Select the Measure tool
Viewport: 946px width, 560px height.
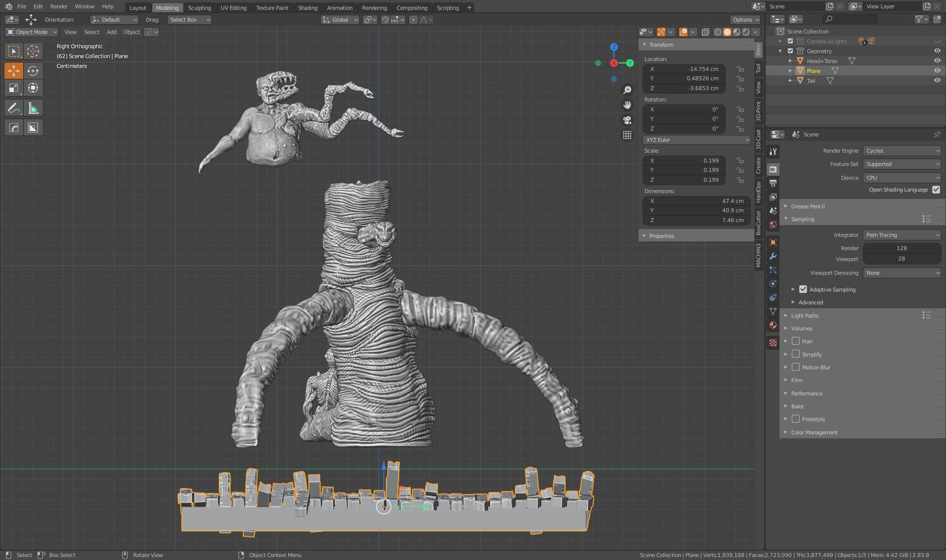click(33, 107)
